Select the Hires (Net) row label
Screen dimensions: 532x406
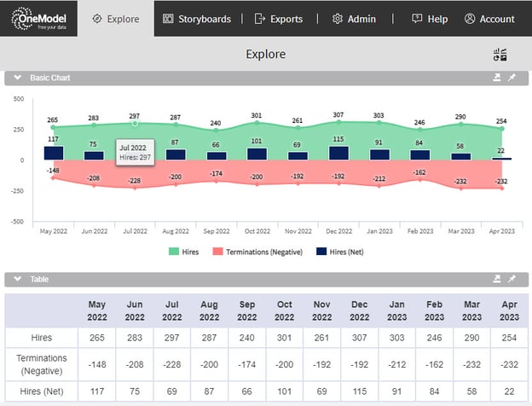coord(42,391)
